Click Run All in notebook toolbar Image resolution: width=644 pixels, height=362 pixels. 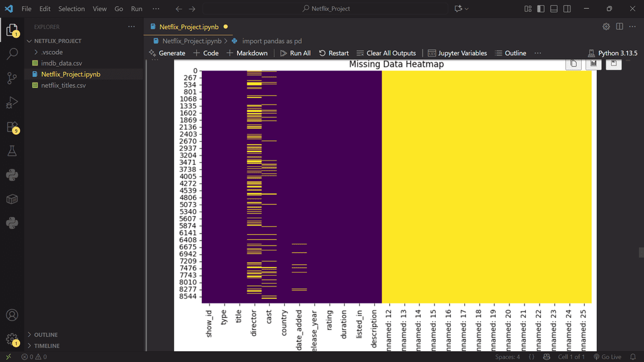point(295,53)
